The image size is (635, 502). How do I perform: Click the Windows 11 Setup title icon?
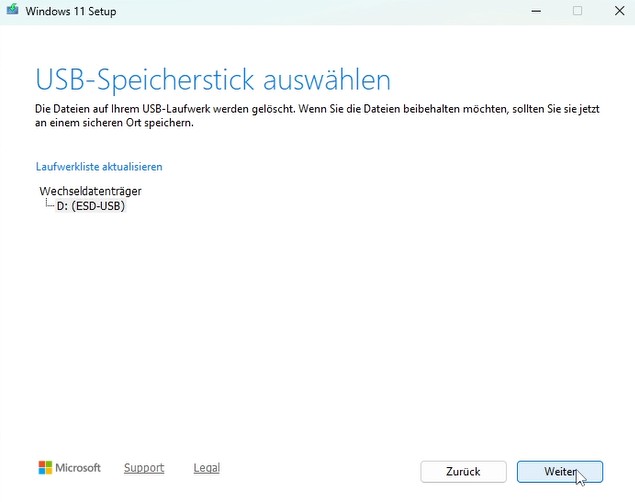[x=13, y=10]
